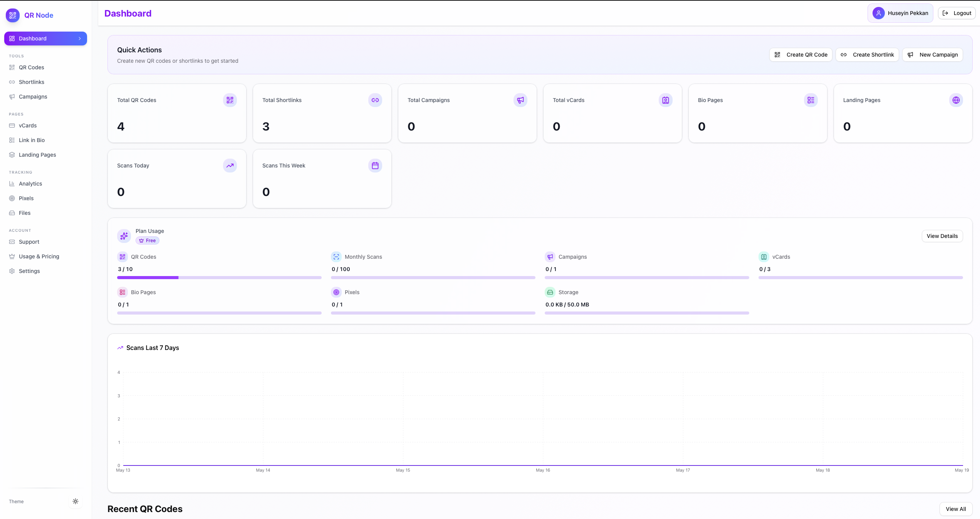Click the "3 / 10" QR Codes value
Screen dimensions: 980x519
point(125,269)
